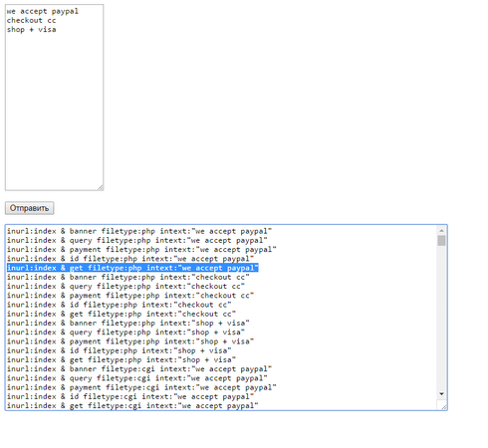Image resolution: width=488 pixels, height=448 pixels.
Task: Click the 'shop + visa' line in input box
Action: [x=31, y=30]
